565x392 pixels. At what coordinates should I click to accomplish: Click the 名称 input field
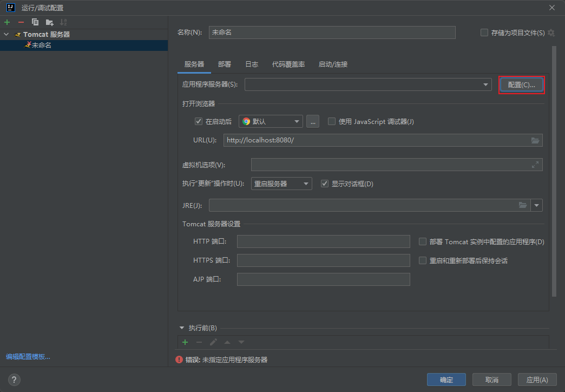[x=332, y=32]
